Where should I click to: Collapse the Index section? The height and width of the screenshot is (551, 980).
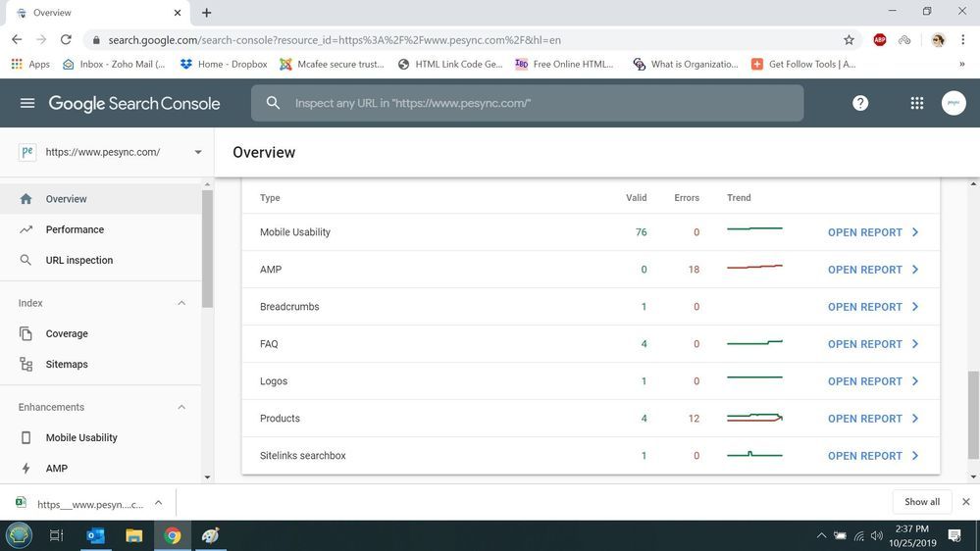coord(181,303)
